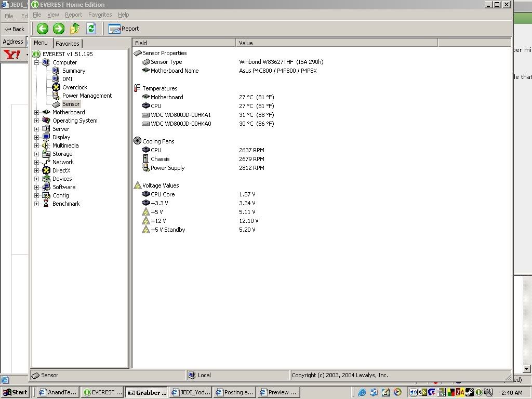Click the Chassis fan row icon
Screen dimensions: 532x399
145,159
